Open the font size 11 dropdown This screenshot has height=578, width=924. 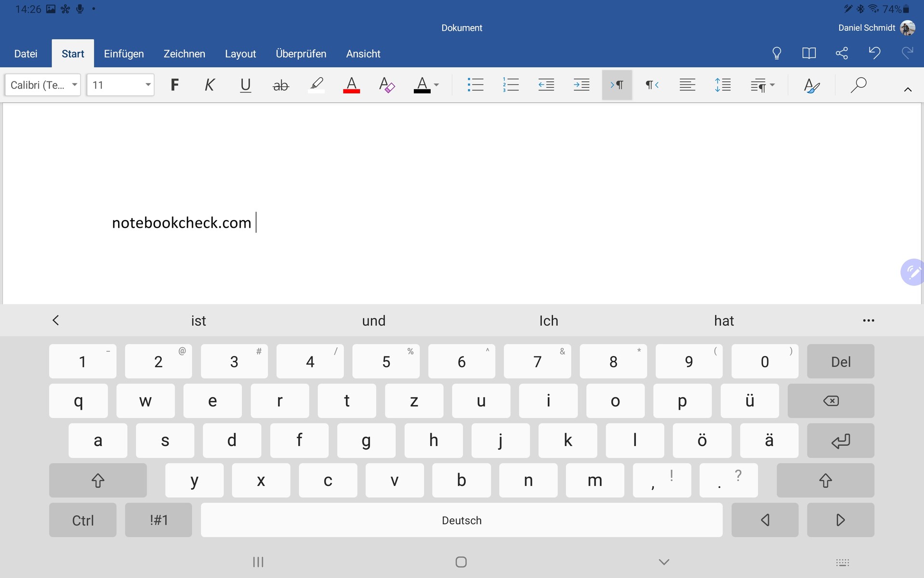click(x=120, y=85)
